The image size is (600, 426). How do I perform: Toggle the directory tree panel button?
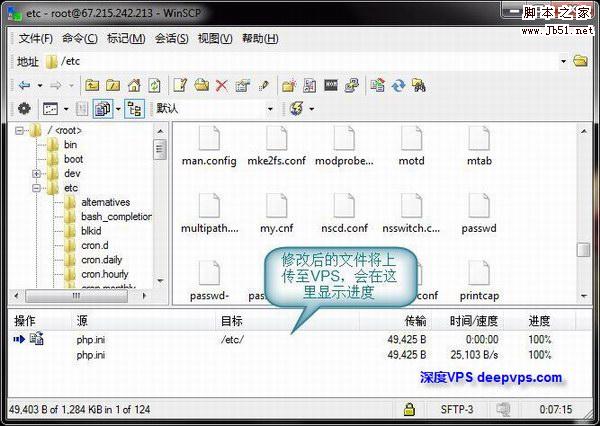coord(134,108)
